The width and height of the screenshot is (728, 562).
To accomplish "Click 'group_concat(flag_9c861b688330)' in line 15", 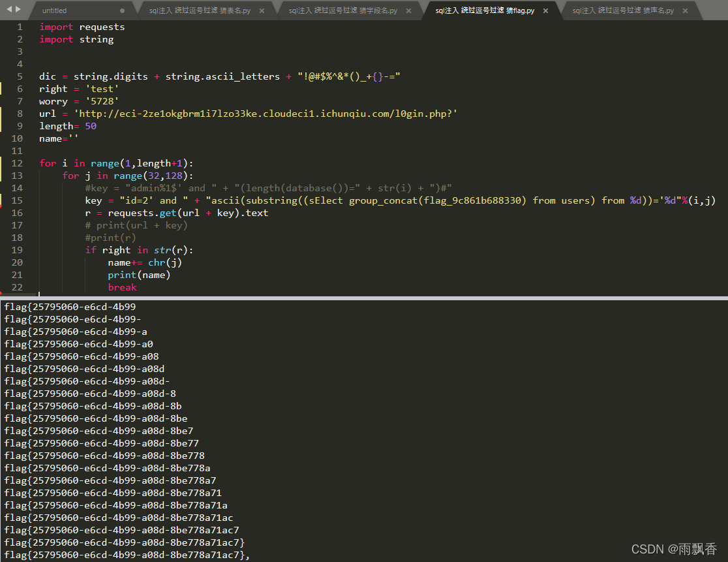I will click(x=437, y=200).
